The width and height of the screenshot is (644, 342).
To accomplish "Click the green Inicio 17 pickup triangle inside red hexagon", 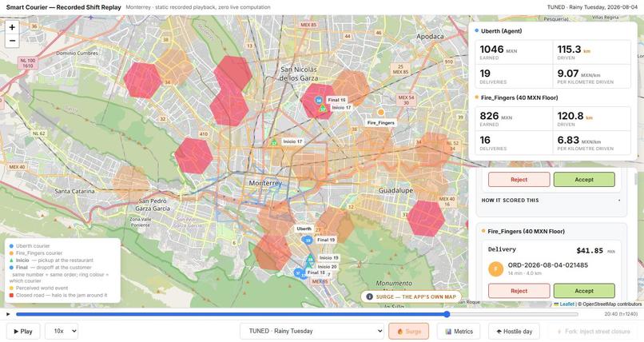I will (x=323, y=109).
